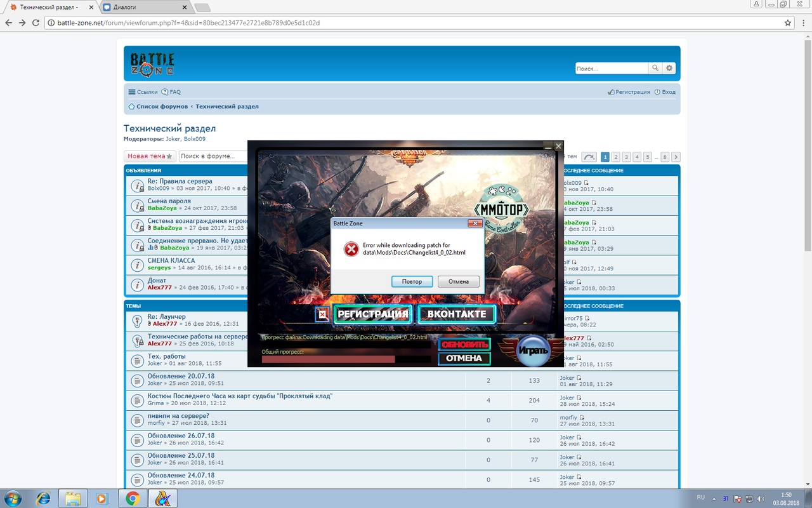
Task: Switch to the Диалоги browser tab
Action: [x=145, y=7]
